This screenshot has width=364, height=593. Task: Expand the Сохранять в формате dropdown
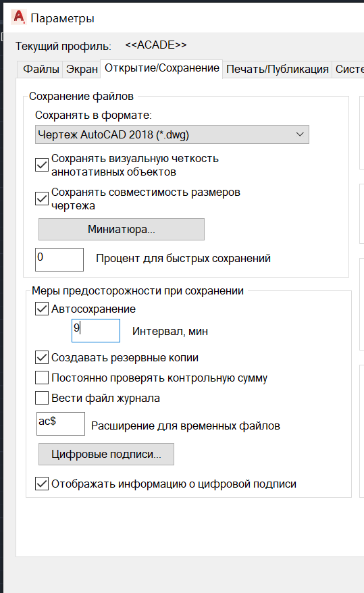(x=172, y=134)
